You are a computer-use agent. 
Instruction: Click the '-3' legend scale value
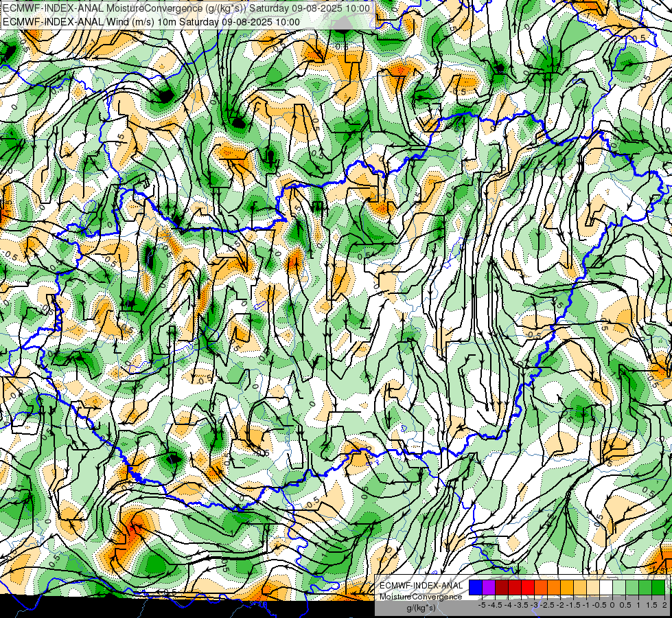tap(534, 605)
